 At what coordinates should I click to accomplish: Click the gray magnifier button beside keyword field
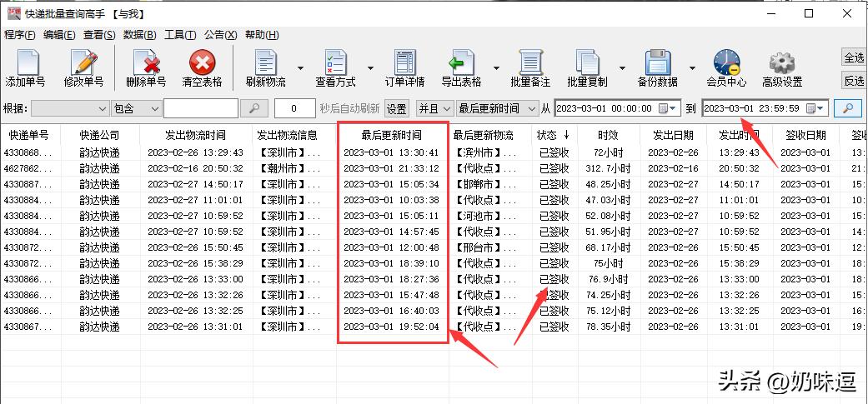point(254,108)
